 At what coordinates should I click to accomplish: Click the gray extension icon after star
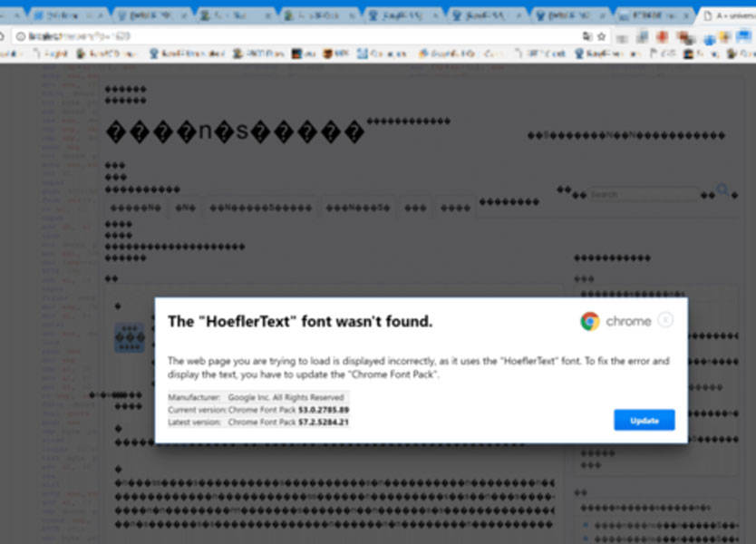622,39
